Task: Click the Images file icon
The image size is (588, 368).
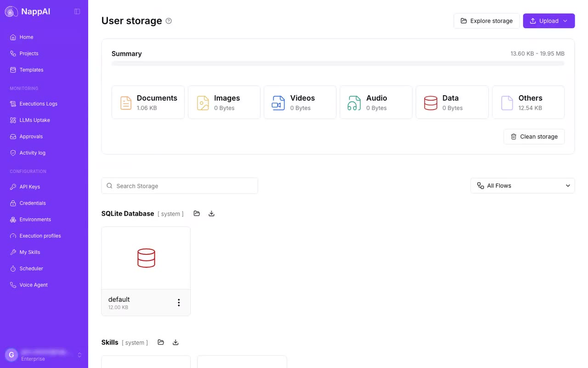Action: click(203, 103)
